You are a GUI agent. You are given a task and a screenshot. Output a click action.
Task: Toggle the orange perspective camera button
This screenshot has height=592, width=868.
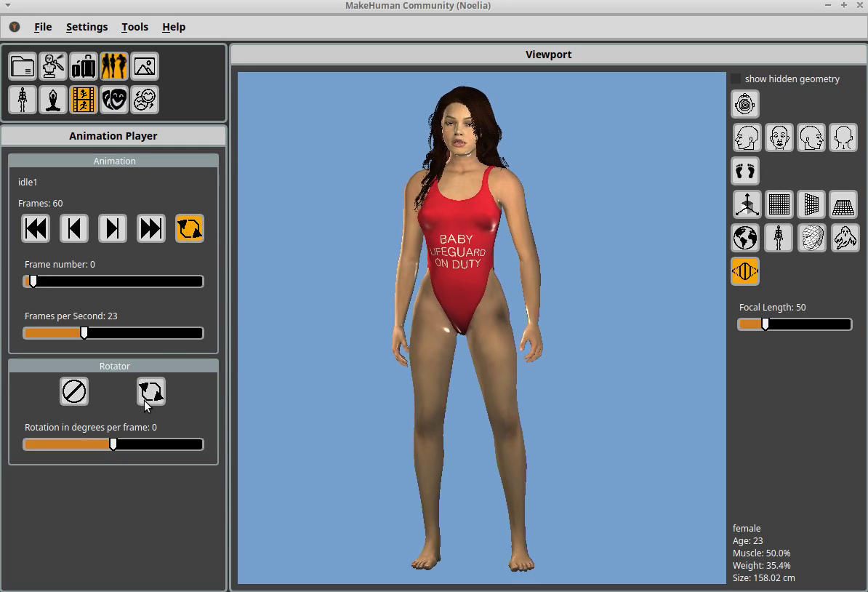(x=745, y=271)
